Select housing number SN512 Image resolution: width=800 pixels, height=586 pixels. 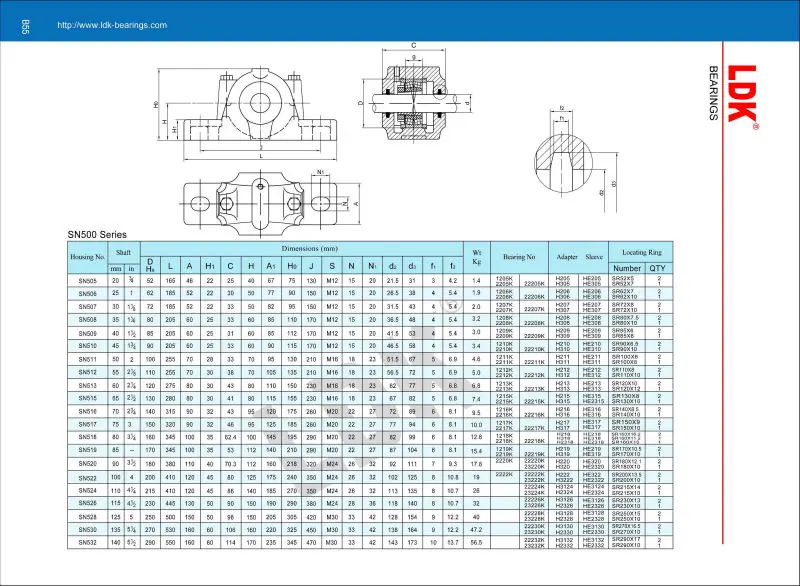click(x=87, y=372)
